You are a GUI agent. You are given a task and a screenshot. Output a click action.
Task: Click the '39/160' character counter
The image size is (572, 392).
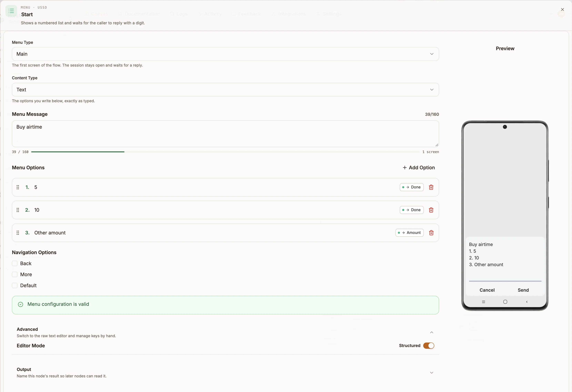tap(432, 114)
